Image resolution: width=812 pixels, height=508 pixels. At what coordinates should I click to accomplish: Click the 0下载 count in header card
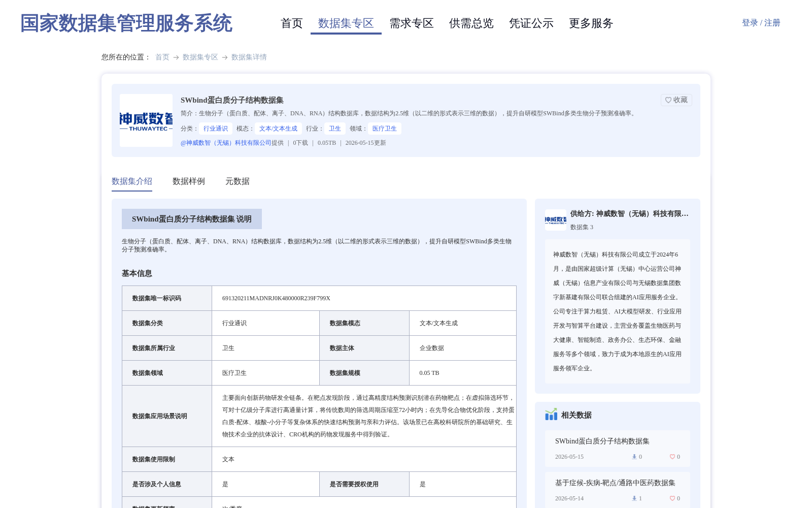(300, 143)
